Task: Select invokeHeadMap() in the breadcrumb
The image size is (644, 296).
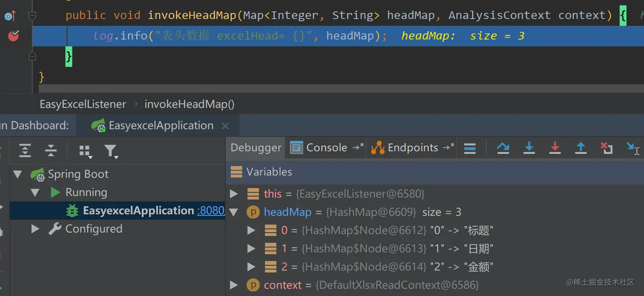Action: [x=190, y=104]
